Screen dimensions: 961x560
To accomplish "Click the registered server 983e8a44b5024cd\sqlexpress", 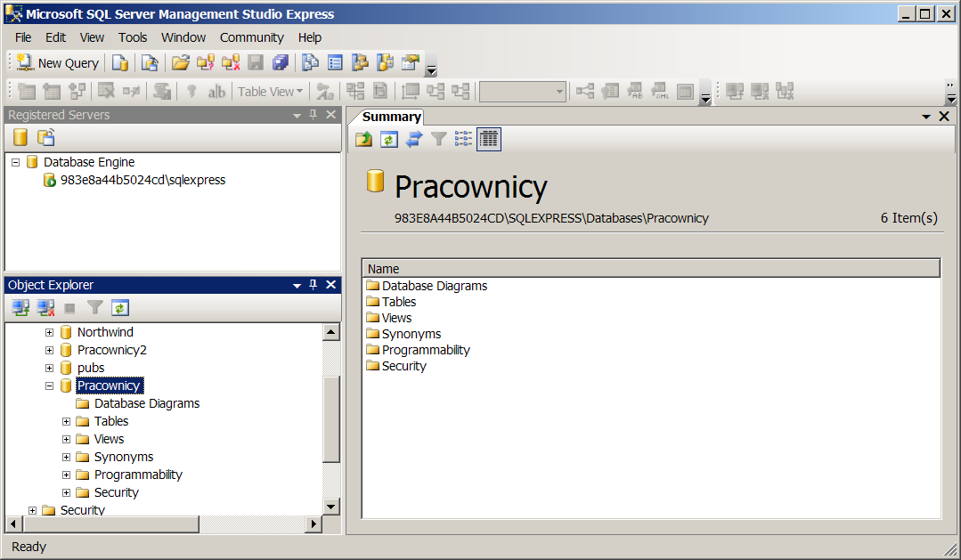I will [x=143, y=180].
